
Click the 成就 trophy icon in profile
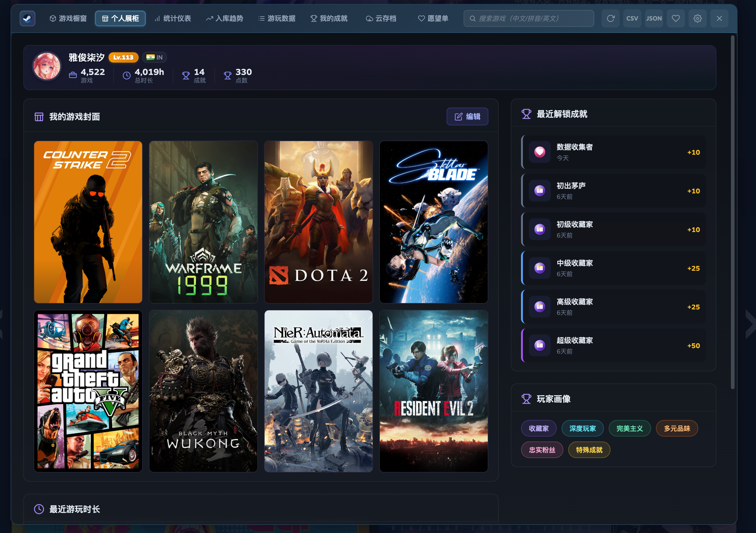pos(186,75)
